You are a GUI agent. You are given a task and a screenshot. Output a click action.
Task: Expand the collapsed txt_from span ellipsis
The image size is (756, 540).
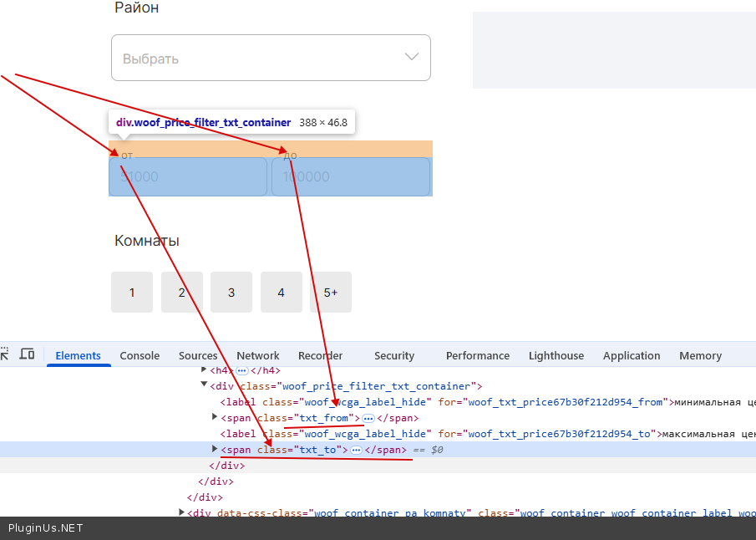(x=368, y=418)
